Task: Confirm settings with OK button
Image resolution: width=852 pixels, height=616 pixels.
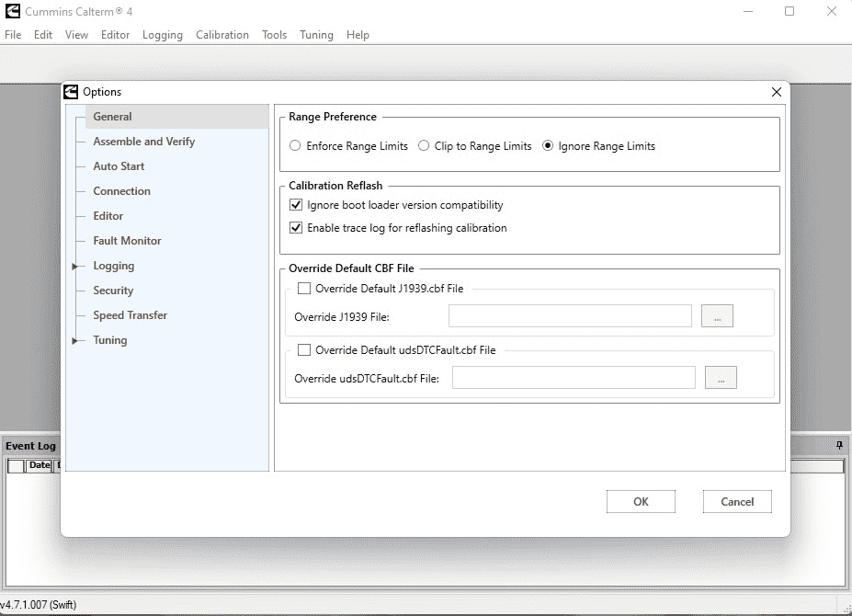Action: pyautogui.click(x=641, y=501)
